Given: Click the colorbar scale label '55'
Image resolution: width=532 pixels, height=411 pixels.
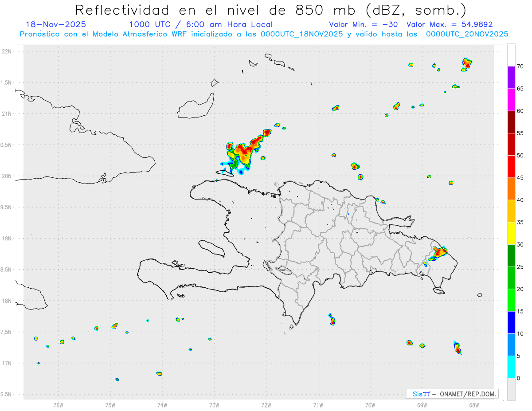Looking at the screenshot, I should click(520, 133).
